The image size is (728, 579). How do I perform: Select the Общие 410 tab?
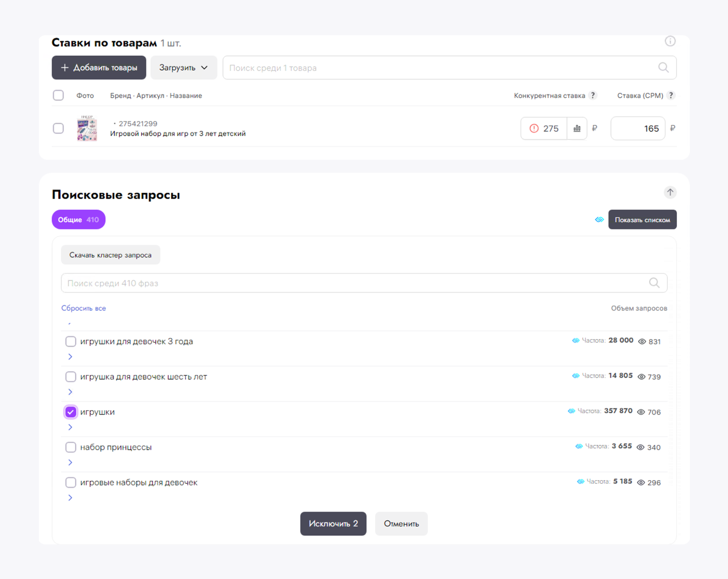point(78,220)
